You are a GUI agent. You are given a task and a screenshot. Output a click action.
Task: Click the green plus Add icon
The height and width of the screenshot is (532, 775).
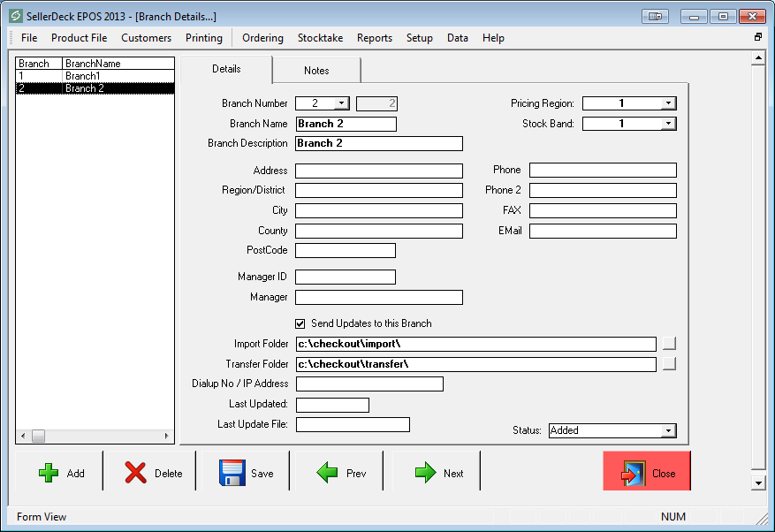pos(49,473)
